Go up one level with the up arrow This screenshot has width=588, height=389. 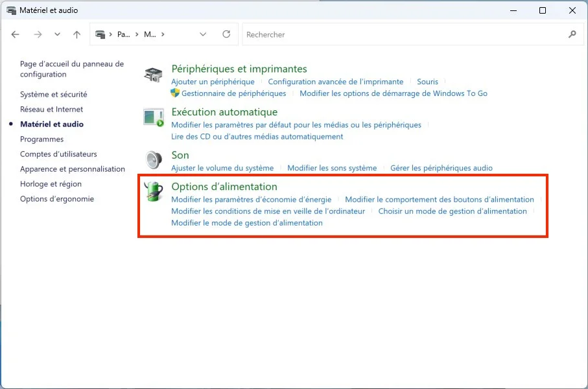(x=77, y=34)
